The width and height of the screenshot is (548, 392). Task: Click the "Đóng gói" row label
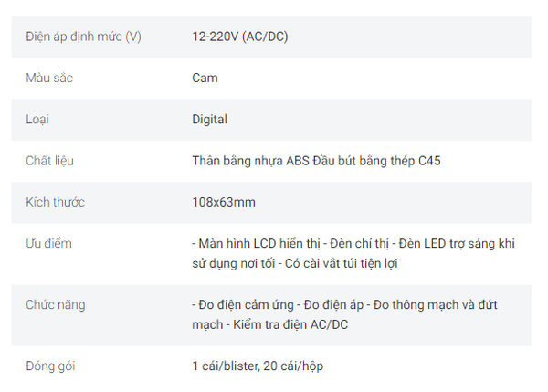coord(50,366)
